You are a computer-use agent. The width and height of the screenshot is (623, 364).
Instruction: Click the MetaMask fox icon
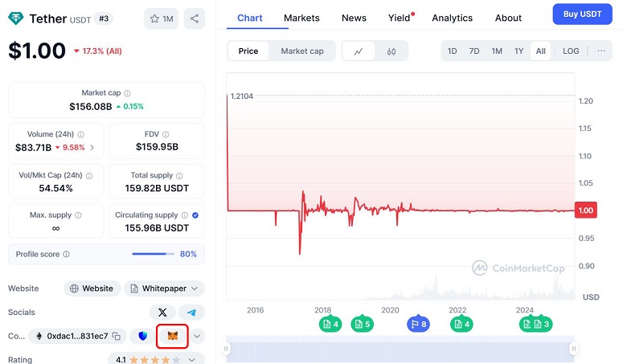point(173,336)
